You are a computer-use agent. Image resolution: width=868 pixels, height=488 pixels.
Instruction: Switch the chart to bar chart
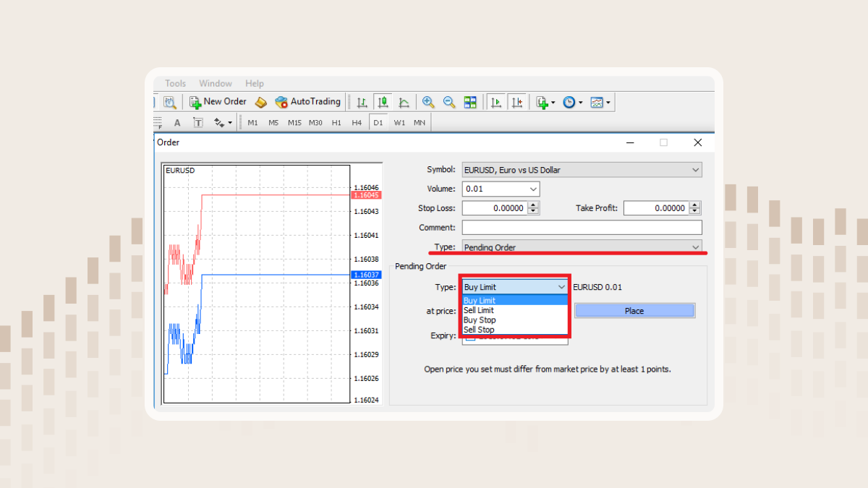coord(362,102)
